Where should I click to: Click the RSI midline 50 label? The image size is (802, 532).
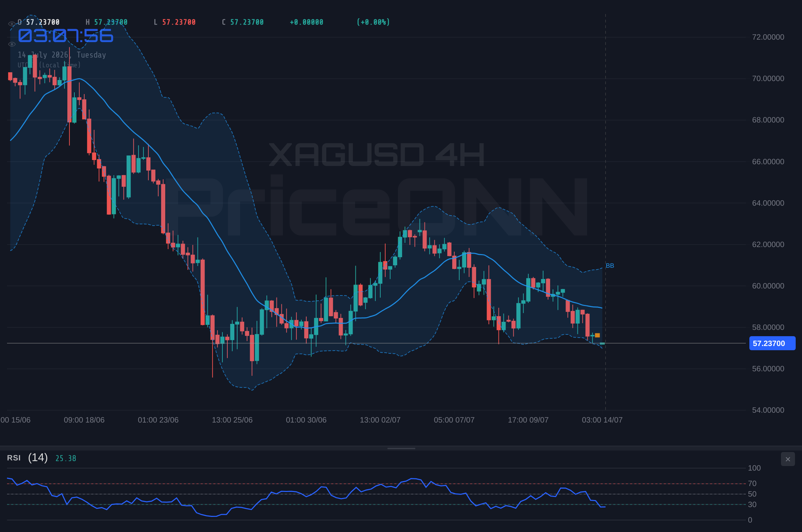point(752,494)
